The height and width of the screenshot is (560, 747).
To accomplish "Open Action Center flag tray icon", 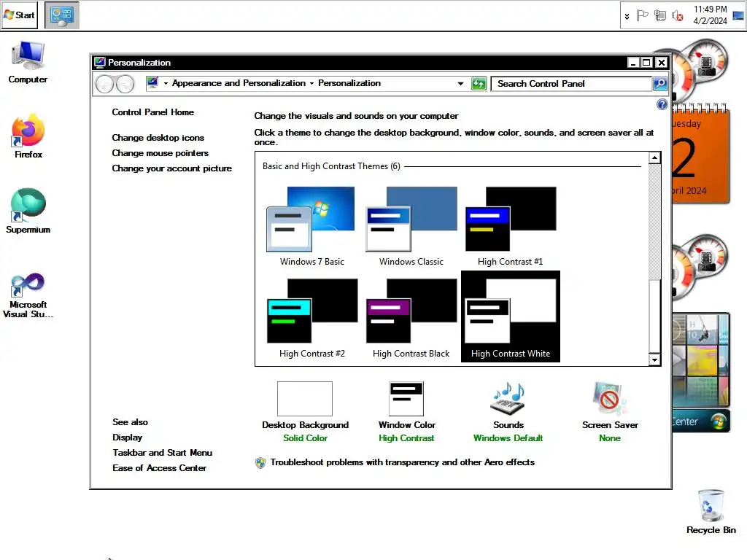I will point(642,16).
